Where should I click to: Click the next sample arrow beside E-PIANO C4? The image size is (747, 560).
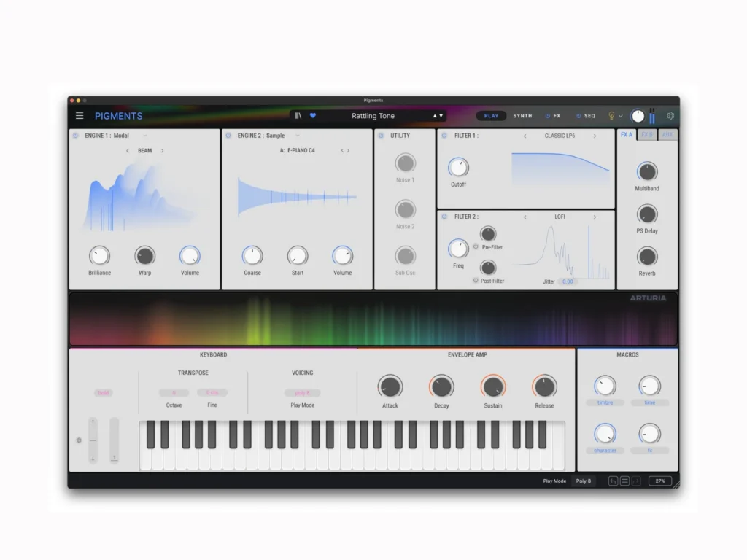[348, 150]
